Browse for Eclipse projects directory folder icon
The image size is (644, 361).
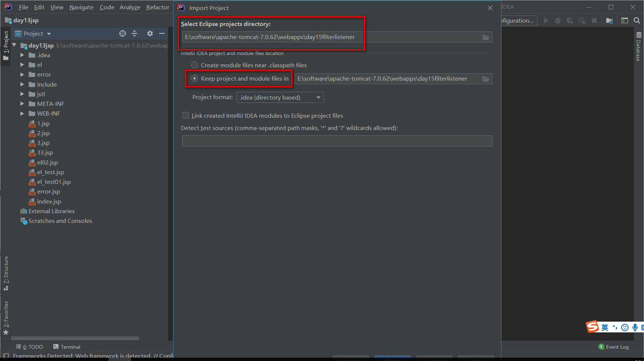pos(485,37)
